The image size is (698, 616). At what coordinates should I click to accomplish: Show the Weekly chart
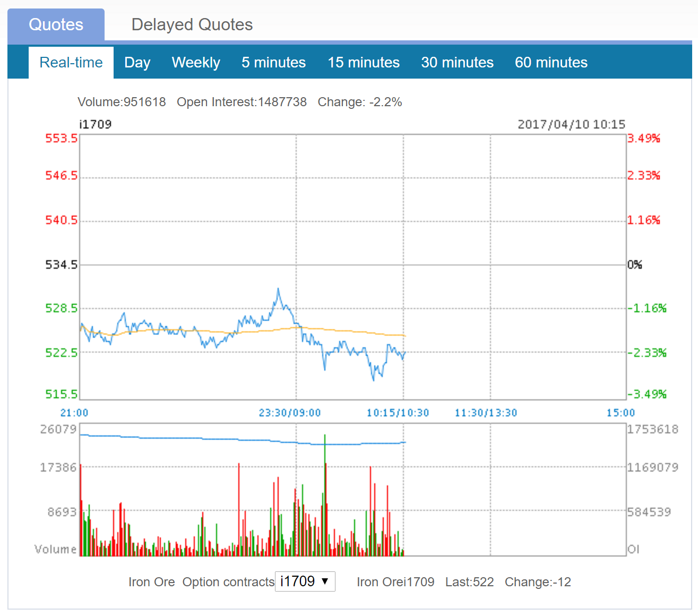coord(196,63)
